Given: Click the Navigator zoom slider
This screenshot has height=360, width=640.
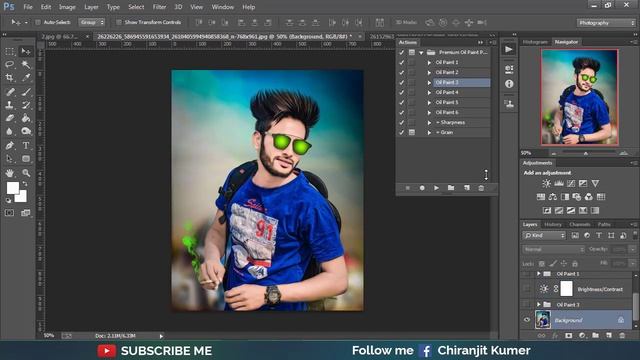Looking at the screenshot, I should coord(586,153).
